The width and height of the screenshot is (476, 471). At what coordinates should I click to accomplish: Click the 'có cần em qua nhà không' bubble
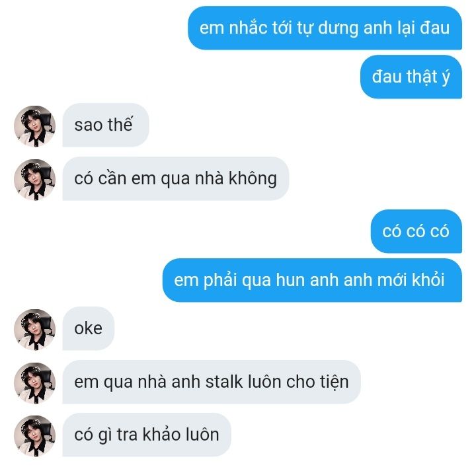176,178
